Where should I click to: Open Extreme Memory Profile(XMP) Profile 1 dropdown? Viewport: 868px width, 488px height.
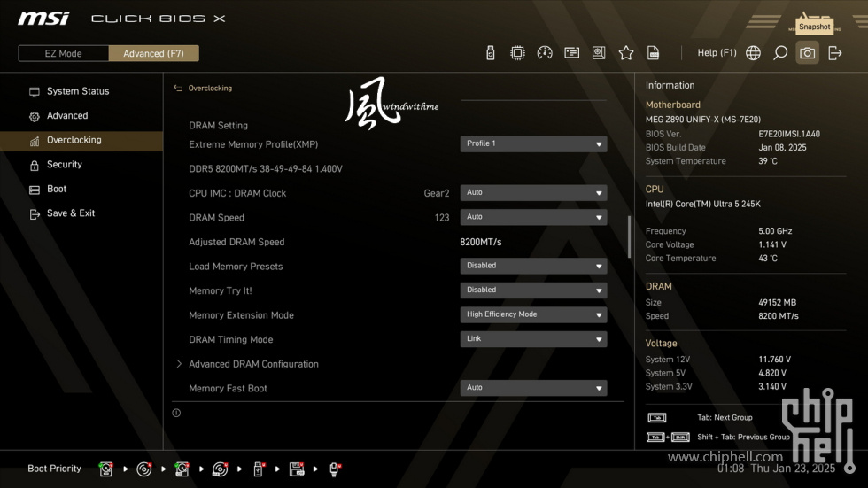coord(533,143)
